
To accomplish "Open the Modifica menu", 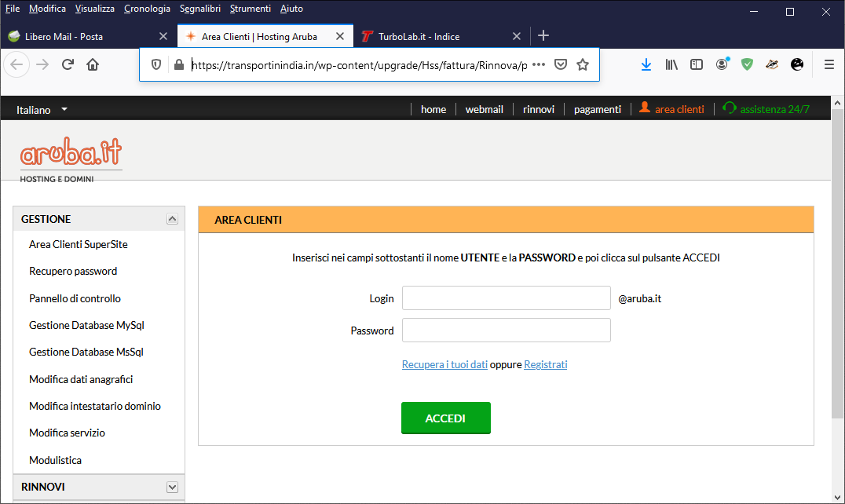I will coord(47,9).
